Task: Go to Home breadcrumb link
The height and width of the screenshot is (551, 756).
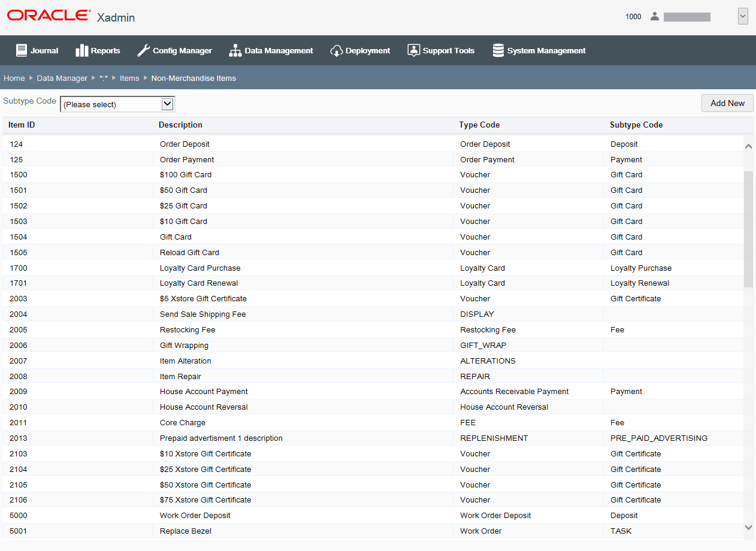Action: point(14,78)
